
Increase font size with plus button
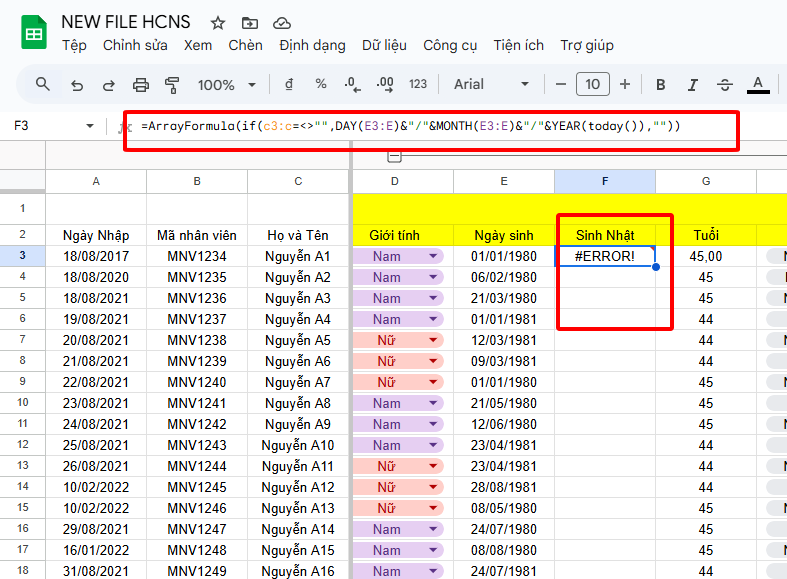625,85
